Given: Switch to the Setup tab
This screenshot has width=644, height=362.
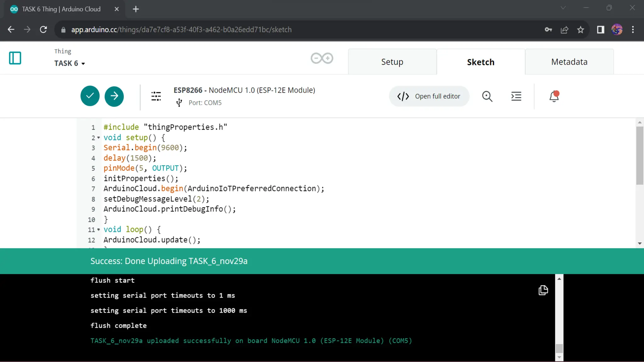Looking at the screenshot, I should tap(392, 62).
